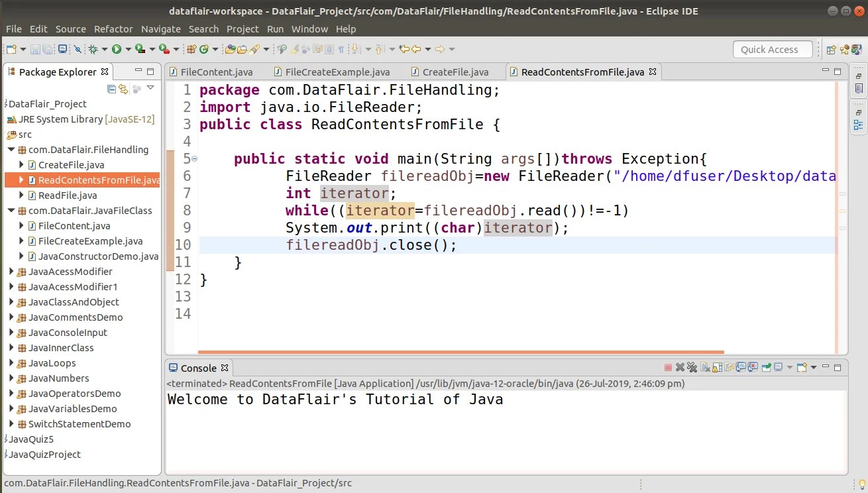Toggle Show Console on Standard Error change
The height and width of the screenshot is (493, 868).
pos(754,368)
